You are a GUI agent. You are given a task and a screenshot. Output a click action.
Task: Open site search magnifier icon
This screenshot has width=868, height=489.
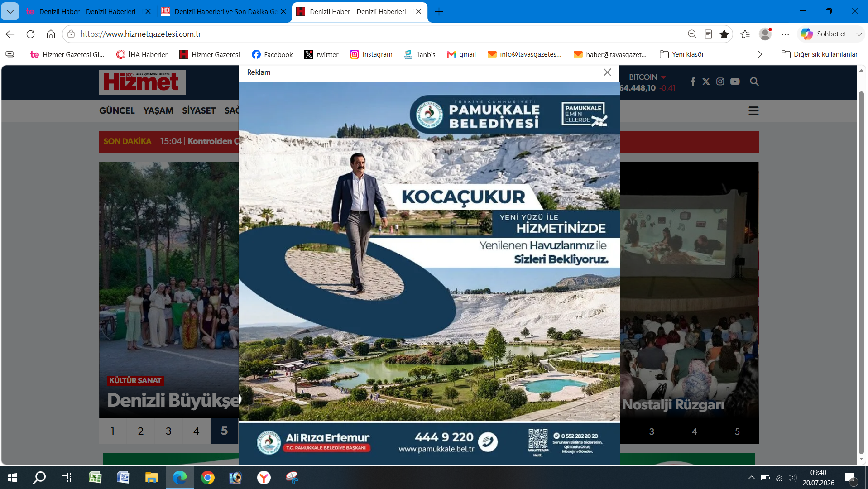click(754, 81)
